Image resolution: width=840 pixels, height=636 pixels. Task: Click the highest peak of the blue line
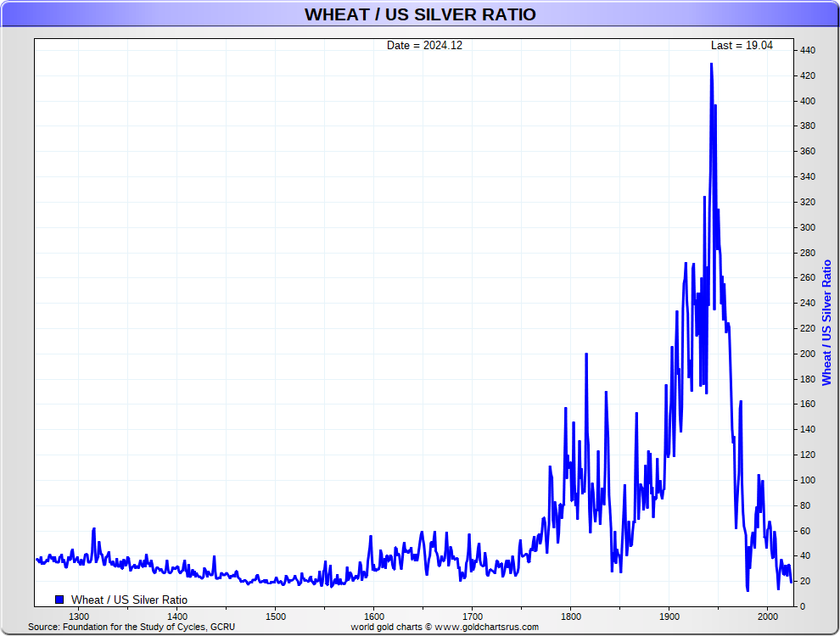click(711, 64)
